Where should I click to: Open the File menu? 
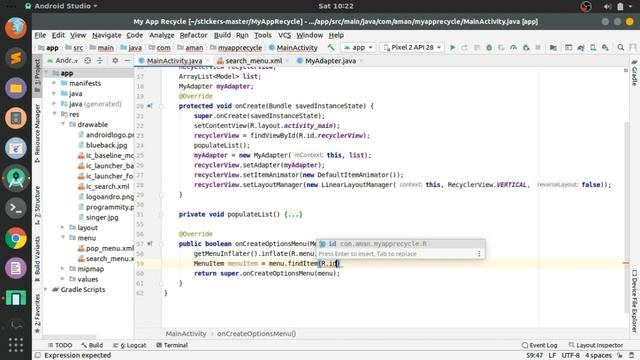(x=40, y=35)
